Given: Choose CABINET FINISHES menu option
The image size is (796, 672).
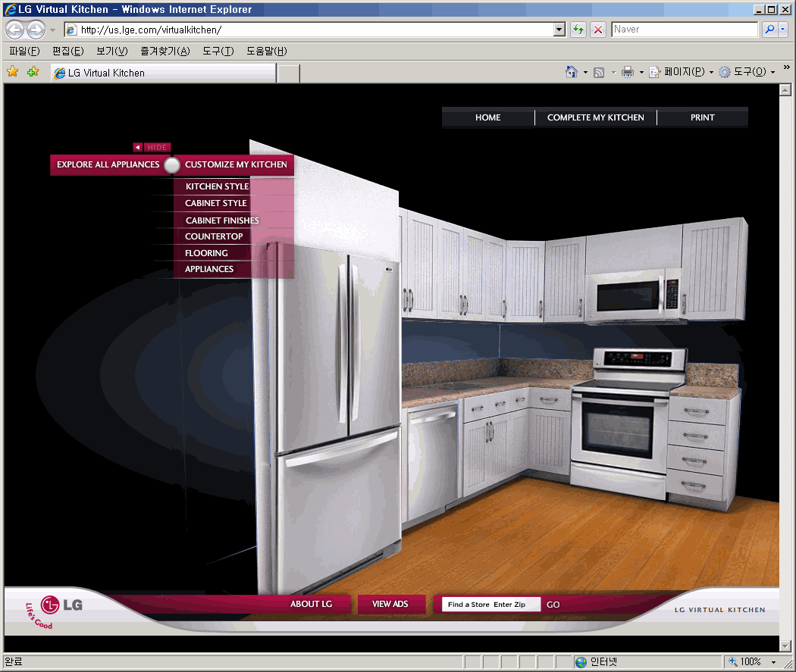Looking at the screenshot, I should coord(222,220).
